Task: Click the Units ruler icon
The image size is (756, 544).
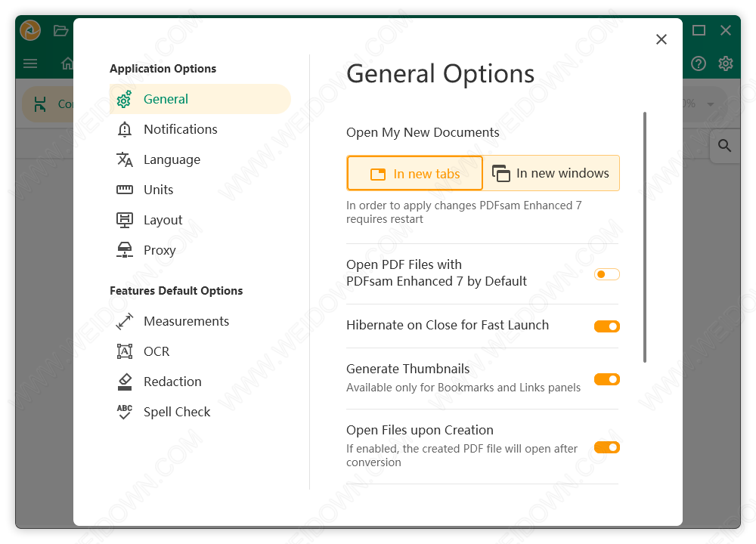Action: coord(125,190)
